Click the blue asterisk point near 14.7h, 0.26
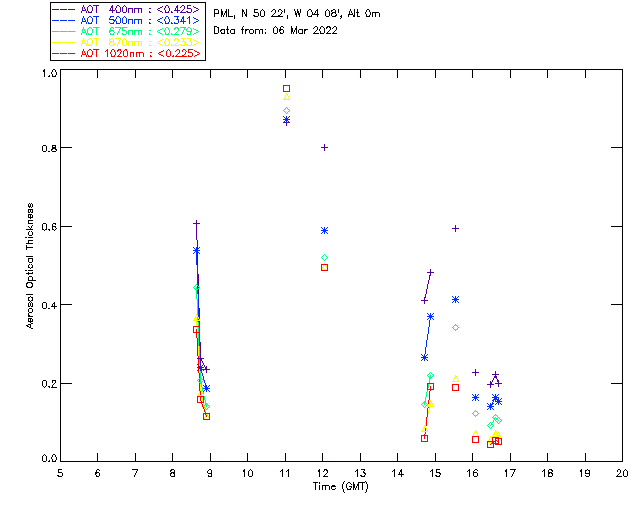640x512 pixels. [x=424, y=358]
